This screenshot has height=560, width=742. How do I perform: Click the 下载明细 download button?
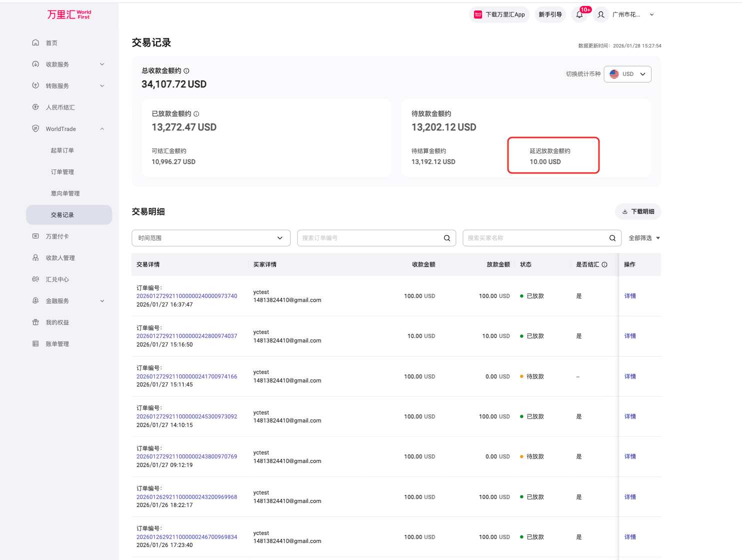(x=638, y=211)
